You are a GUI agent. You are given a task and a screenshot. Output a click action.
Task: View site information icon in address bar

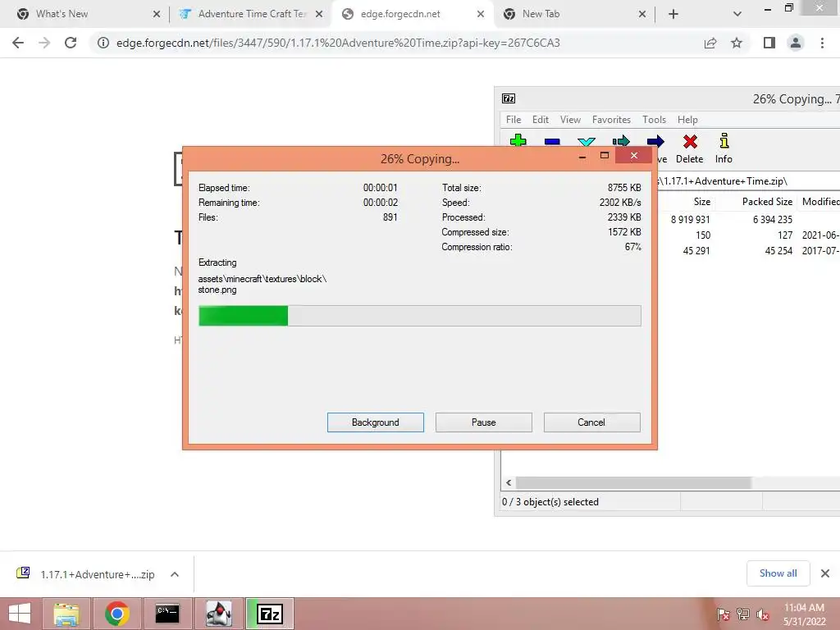[103, 43]
